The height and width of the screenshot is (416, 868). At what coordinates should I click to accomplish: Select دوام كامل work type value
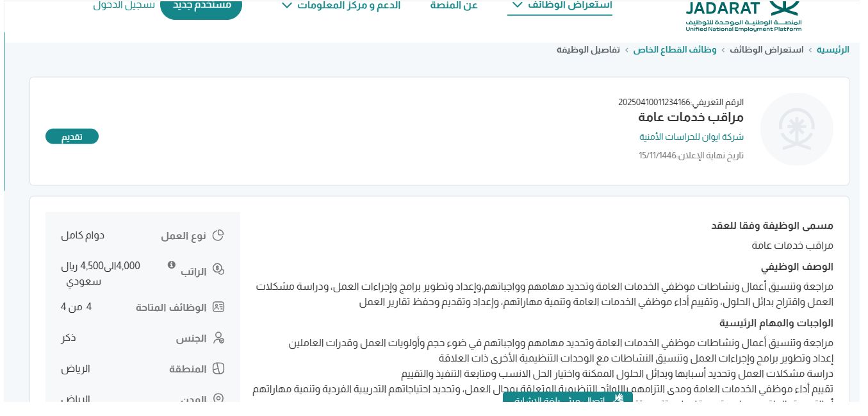click(83, 235)
